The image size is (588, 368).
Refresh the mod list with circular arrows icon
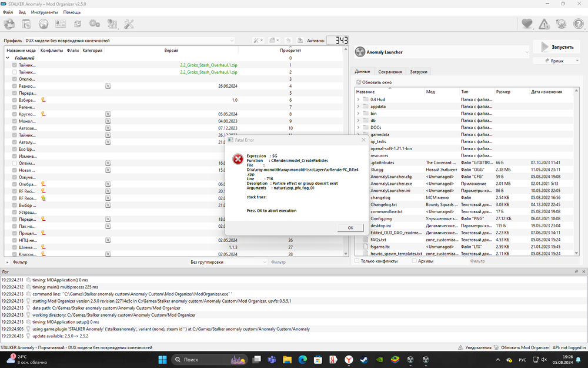pyautogui.click(x=77, y=24)
